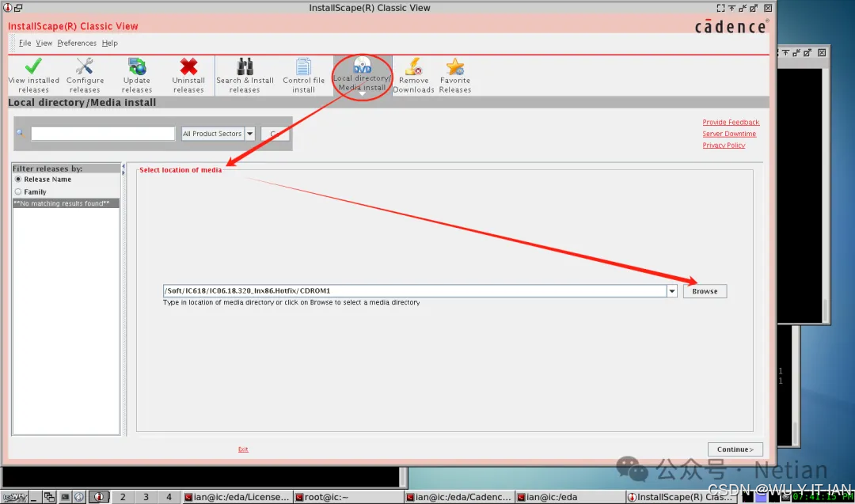Switch to ian@ic:/eda/Cadenc taskbar window
The height and width of the screenshot is (504, 855).
tap(458, 497)
